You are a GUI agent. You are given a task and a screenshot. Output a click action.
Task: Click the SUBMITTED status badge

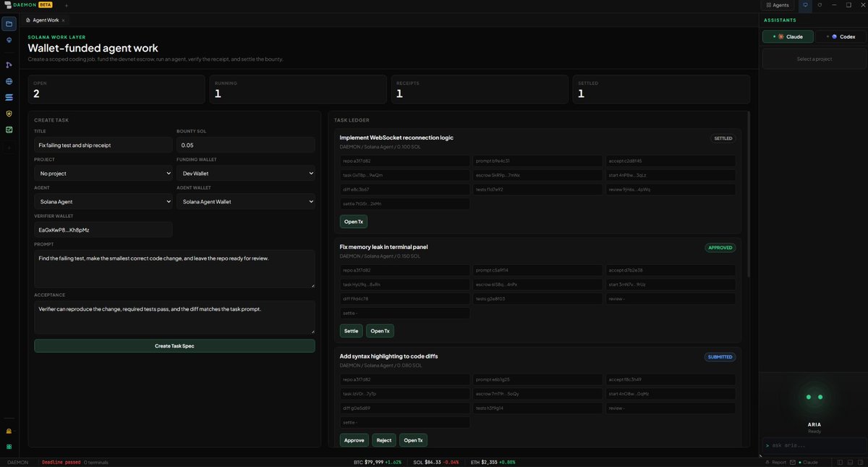point(720,357)
